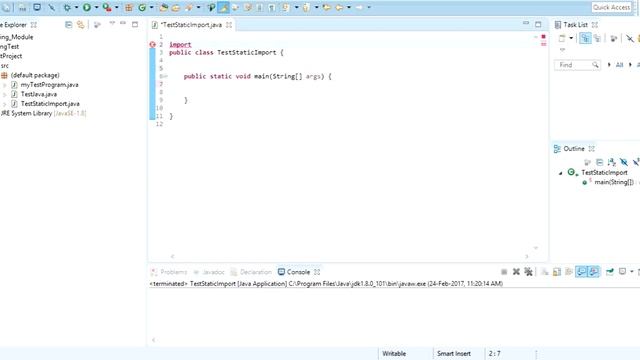Click the word import in the editor

click(x=180, y=44)
